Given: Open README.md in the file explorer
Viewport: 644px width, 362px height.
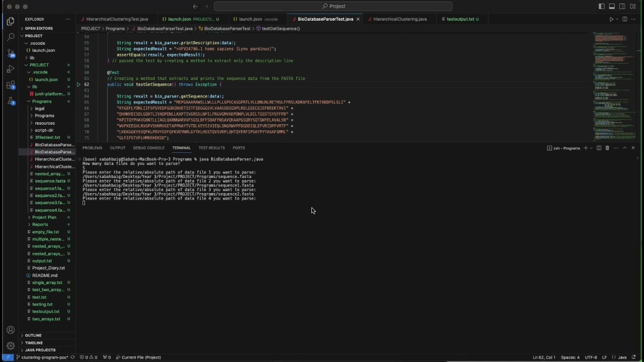Looking at the screenshot, I should tap(45, 276).
